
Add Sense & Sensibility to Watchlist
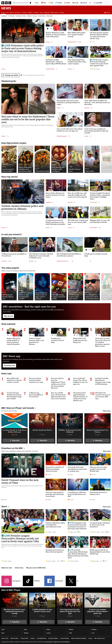click(x=42, y=622)
